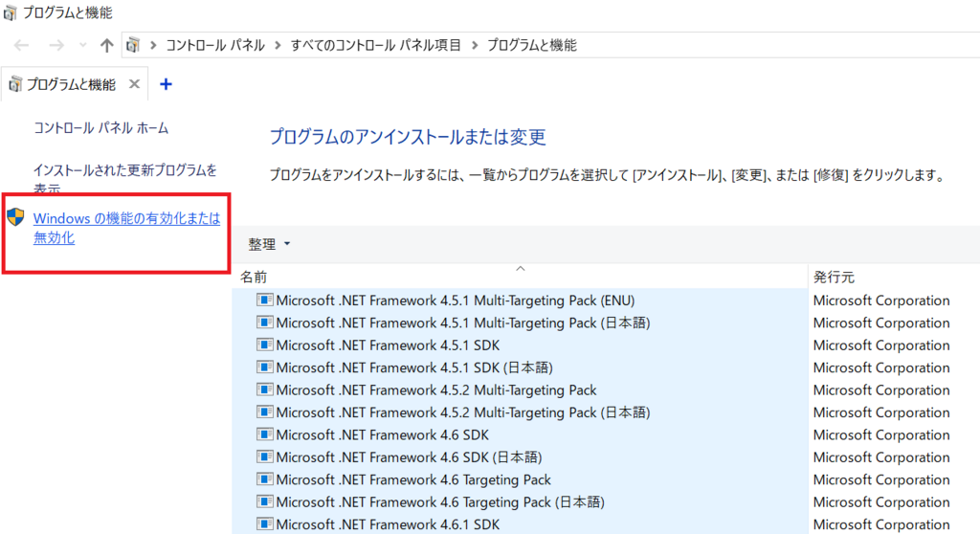Expand chevron before コントロール パネル in breadcrumb
Viewport: 980px width, 534px height.
click(x=153, y=45)
